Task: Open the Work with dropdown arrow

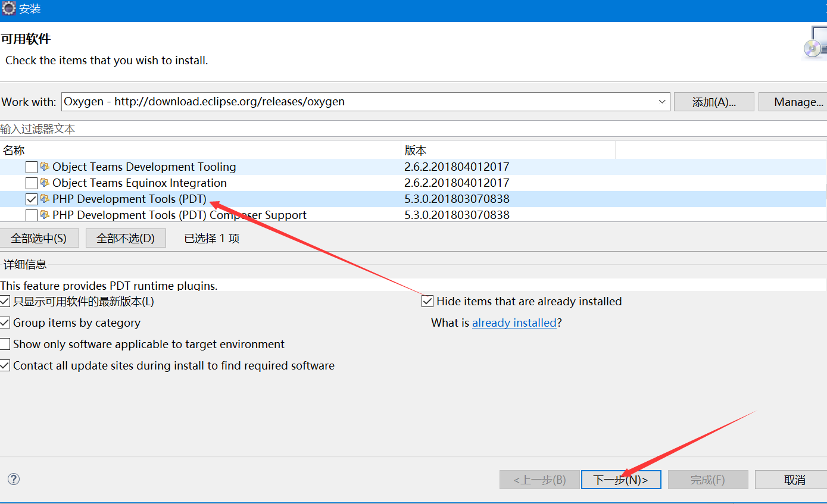Action: pos(662,102)
